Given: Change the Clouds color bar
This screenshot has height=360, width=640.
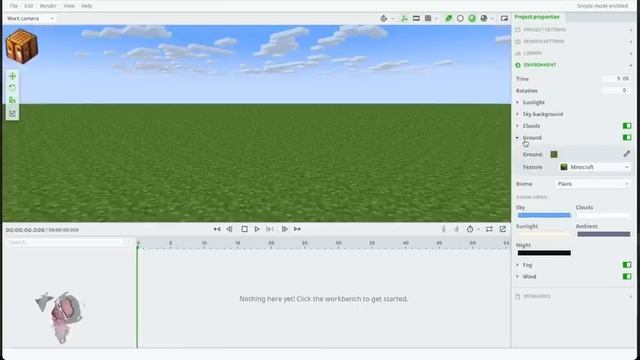Looking at the screenshot, I should tap(604, 215).
